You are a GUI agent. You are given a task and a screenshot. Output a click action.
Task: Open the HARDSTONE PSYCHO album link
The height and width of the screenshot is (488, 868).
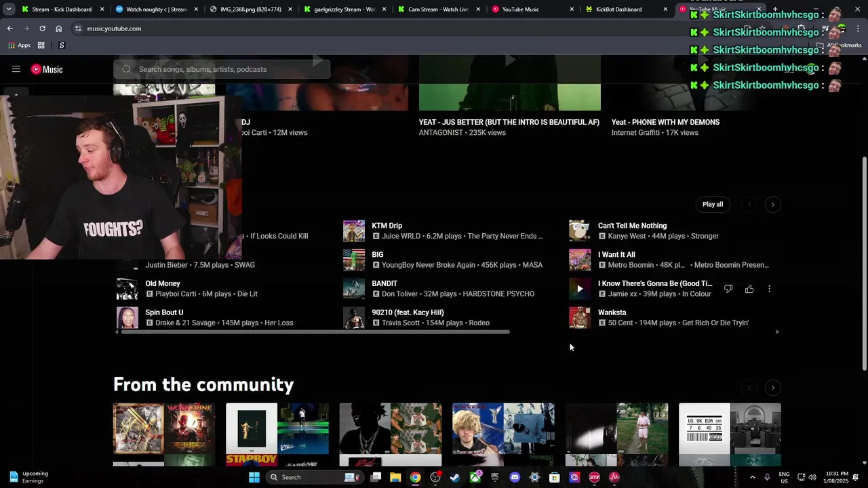point(498,294)
